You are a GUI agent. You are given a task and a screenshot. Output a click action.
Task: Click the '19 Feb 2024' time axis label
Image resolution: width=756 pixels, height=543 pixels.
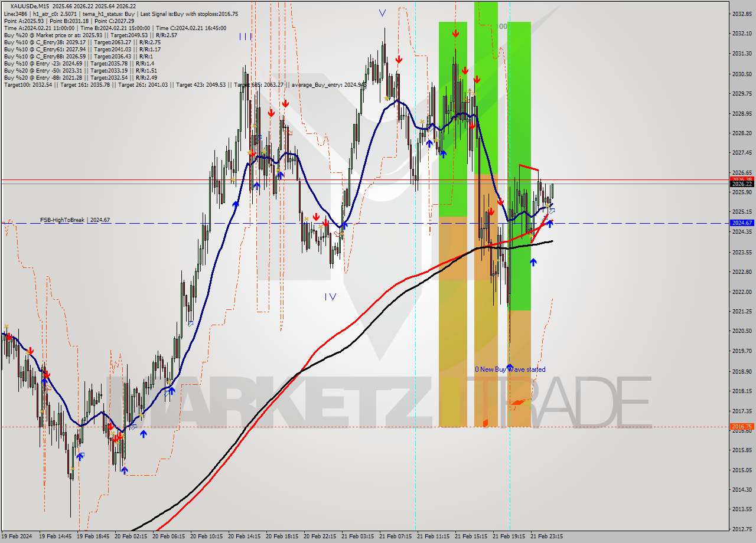(x=18, y=537)
